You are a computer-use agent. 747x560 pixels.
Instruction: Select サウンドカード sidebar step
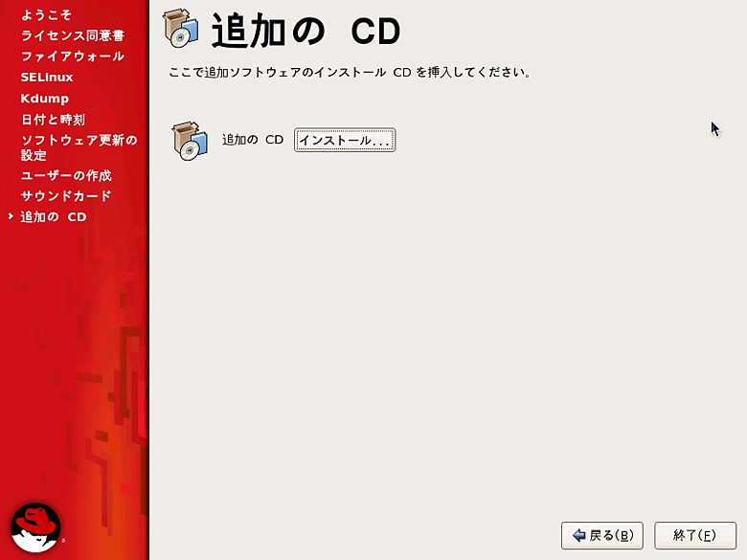(x=66, y=196)
